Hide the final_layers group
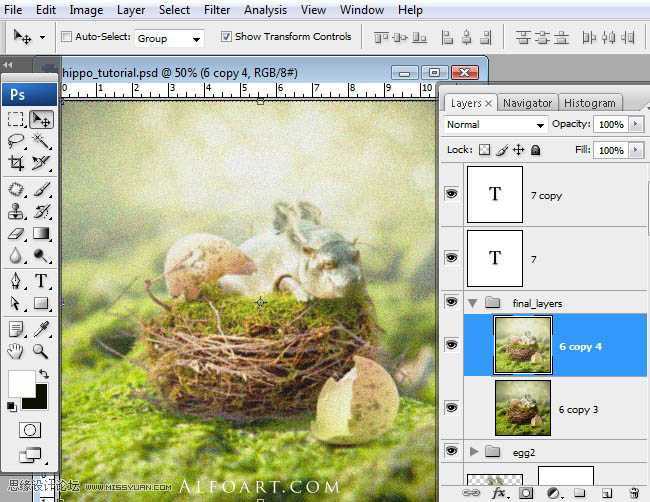The height and width of the screenshot is (502, 650). coord(451,301)
